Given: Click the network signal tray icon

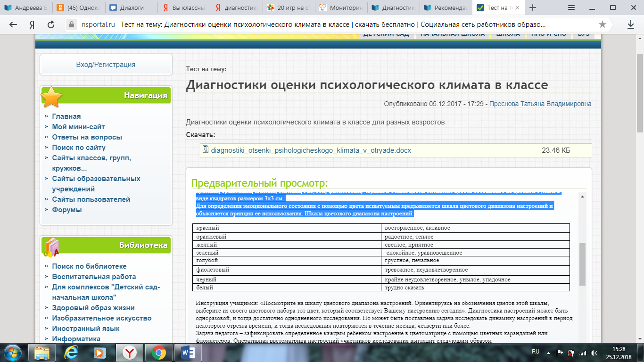Looking at the screenshot, I should click(582, 353).
